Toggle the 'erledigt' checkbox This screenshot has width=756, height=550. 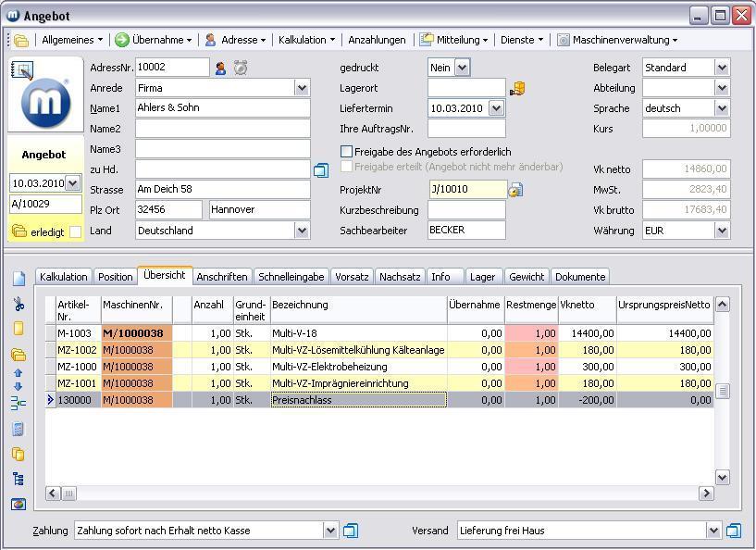(x=76, y=231)
